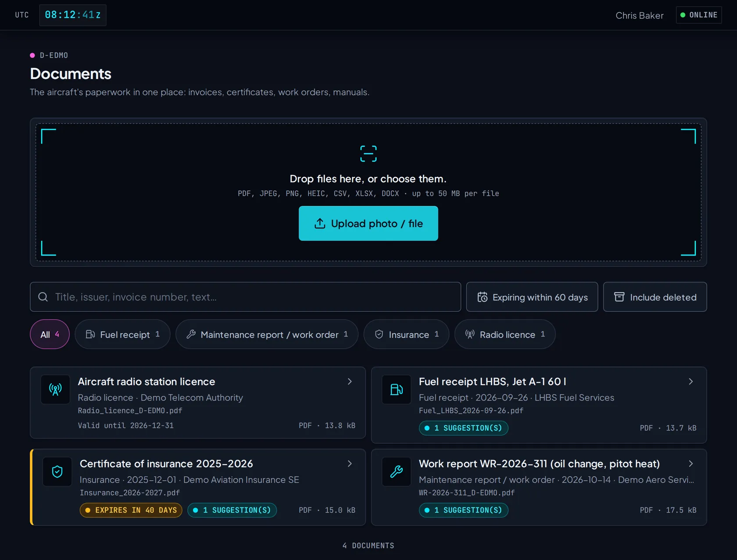Click the magnifier icon in the search field
Screen dimensions: 737x560
pos(43,297)
